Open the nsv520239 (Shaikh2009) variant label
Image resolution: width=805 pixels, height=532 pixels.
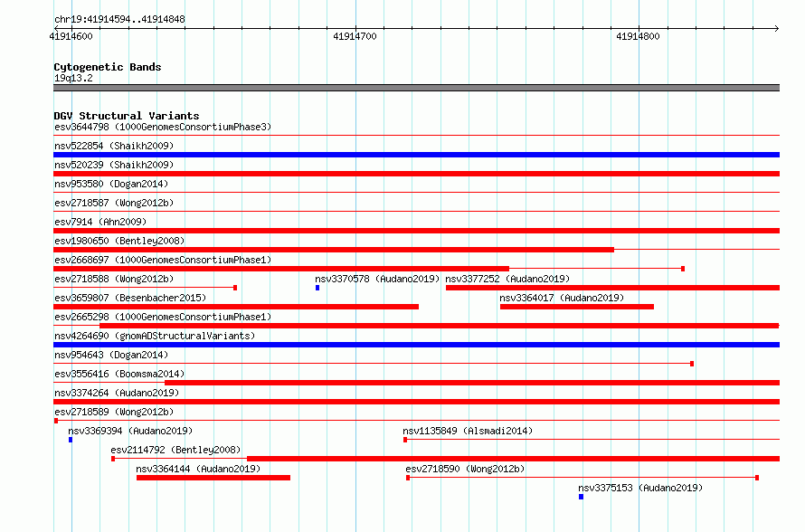pos(114,165)
